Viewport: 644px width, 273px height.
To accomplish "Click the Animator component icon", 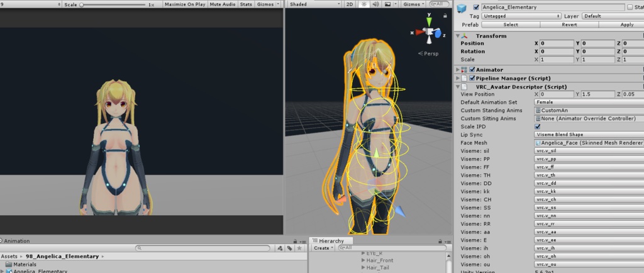I will tap(464, 70).
